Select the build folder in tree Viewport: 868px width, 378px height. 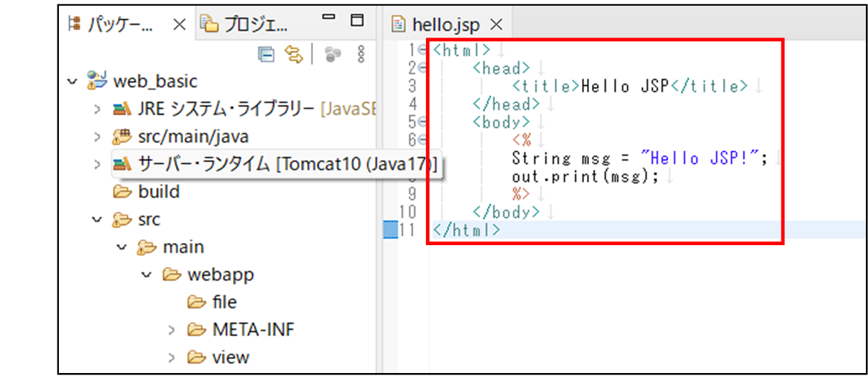158,192
